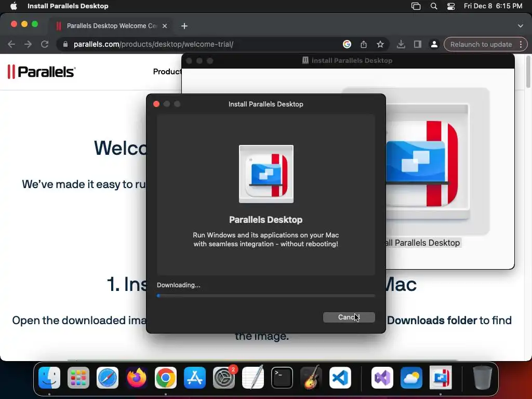532x399 pixels.
Task: Go back in Chrome
Action: (11, 44)
